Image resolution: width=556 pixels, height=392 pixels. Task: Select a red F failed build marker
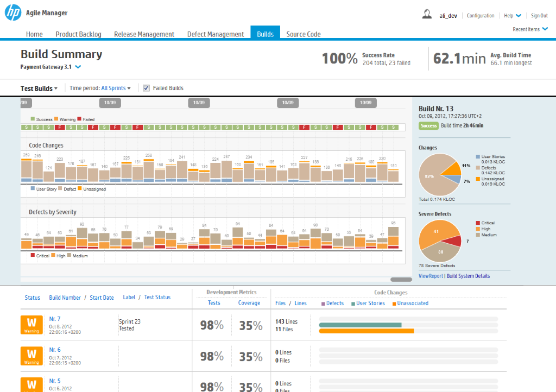tap(59, 127)
